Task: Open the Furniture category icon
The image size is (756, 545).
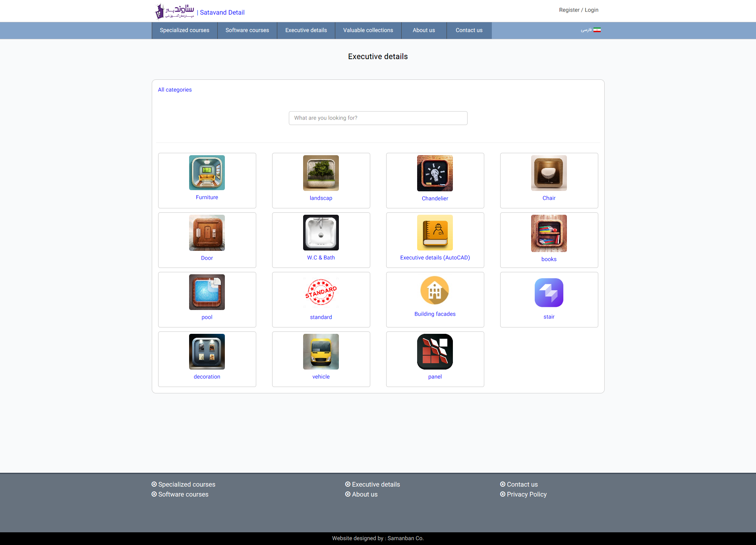Action: pyautogui.click(x=207, y=173)
